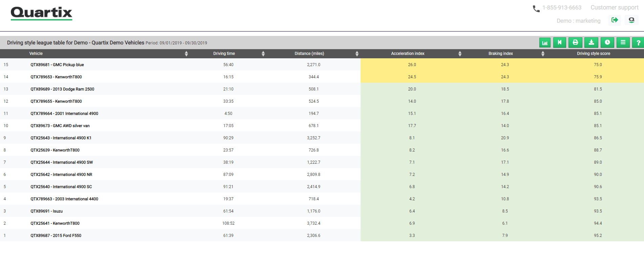
Task: Select QTX25644 - International 4900 SW
Action: [62, 162]
